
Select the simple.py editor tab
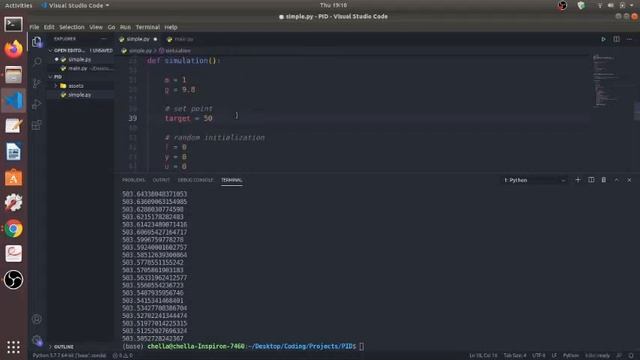pyautogui.click(x=138, y=39)
